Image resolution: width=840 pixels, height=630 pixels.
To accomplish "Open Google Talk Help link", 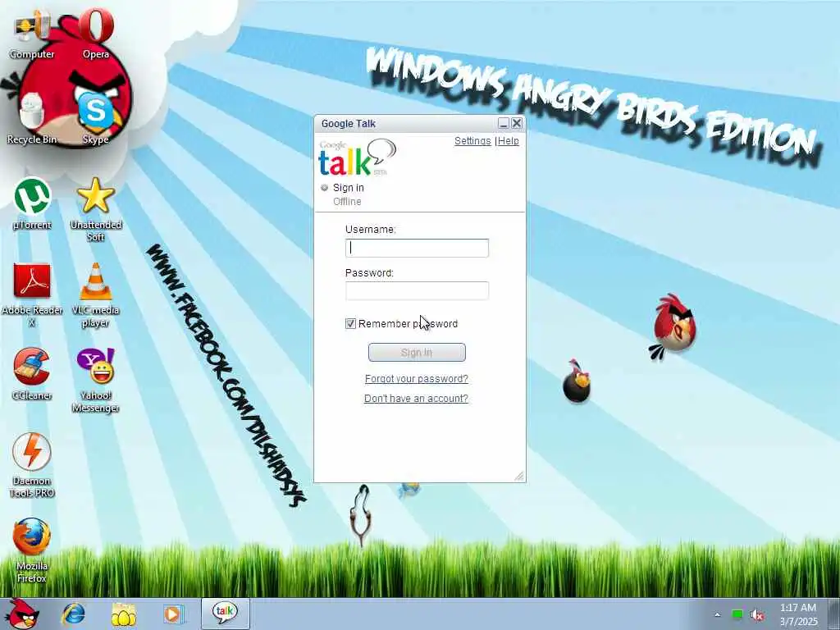I will pyautogui.click(x=509, y=141).
